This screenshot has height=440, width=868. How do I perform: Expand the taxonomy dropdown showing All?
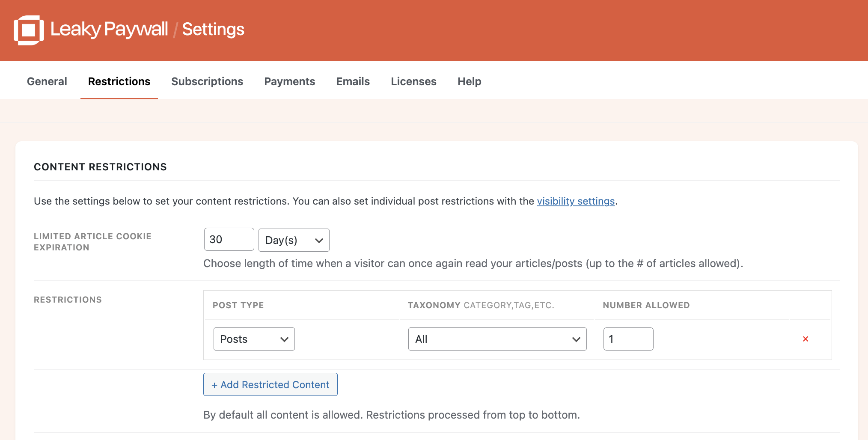click(497, 339)
